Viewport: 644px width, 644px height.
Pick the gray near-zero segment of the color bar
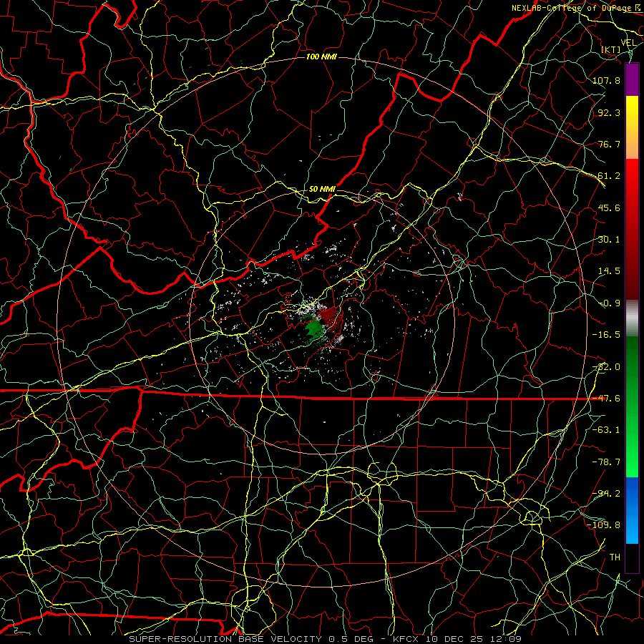pyautogui.click(x=632, y=318)
